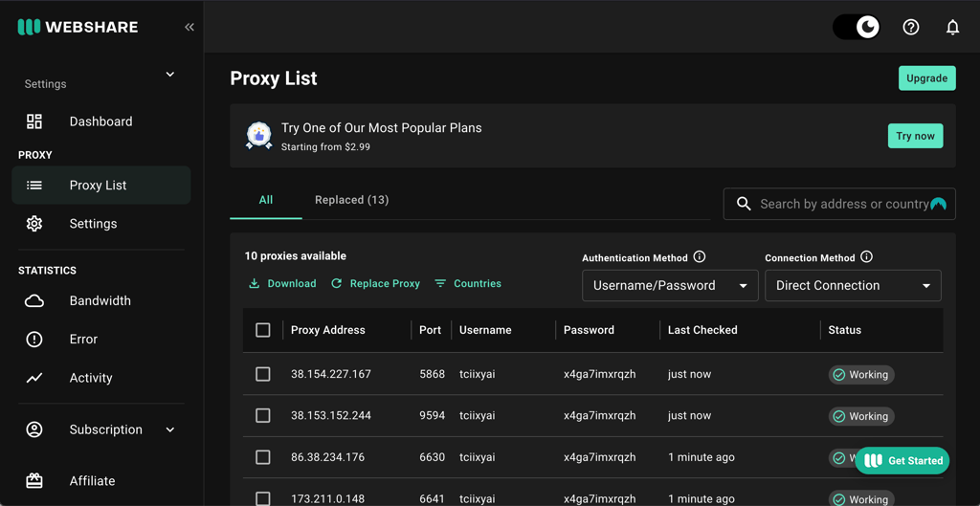Toggle dark mode switch
This screenshot has width=980, height=506.
point(857,27)
